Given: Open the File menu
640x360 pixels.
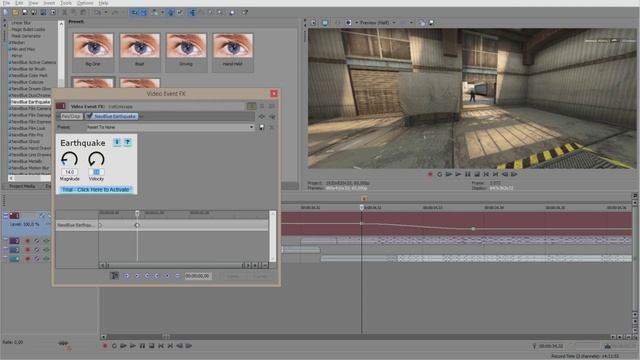Looking at the screenshot, I should click(7, 3).
